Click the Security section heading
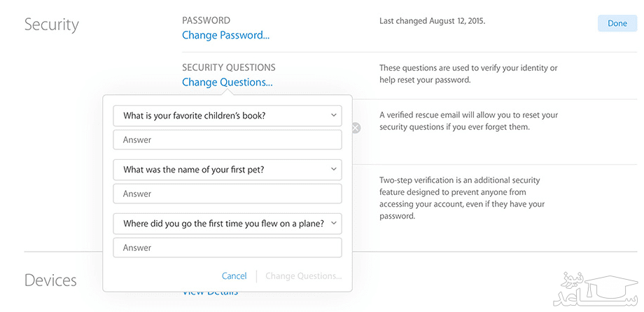 52,25
